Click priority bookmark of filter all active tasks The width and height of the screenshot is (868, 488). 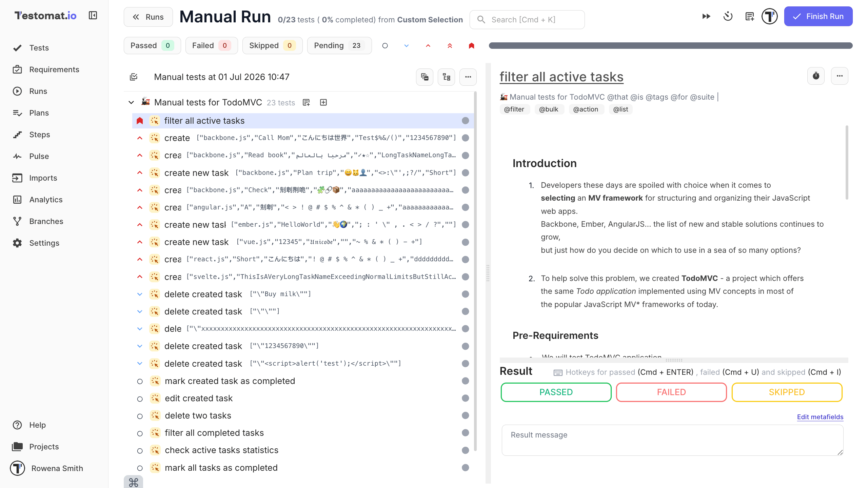(140, 121)
